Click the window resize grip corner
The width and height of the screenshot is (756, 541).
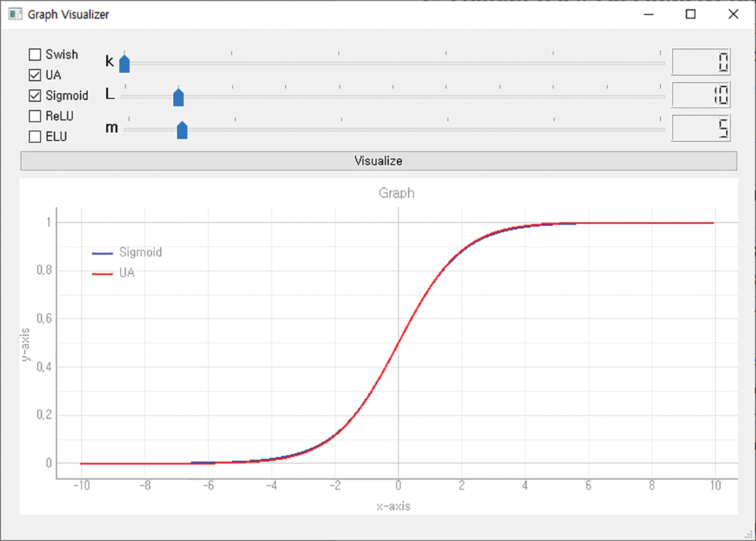[749, 535]
